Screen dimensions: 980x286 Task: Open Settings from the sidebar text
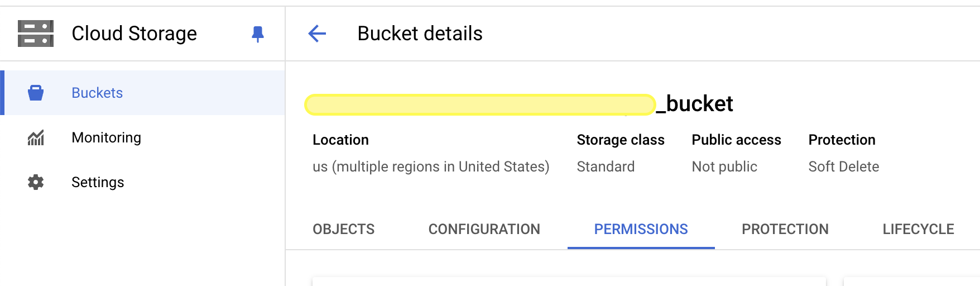98,182
